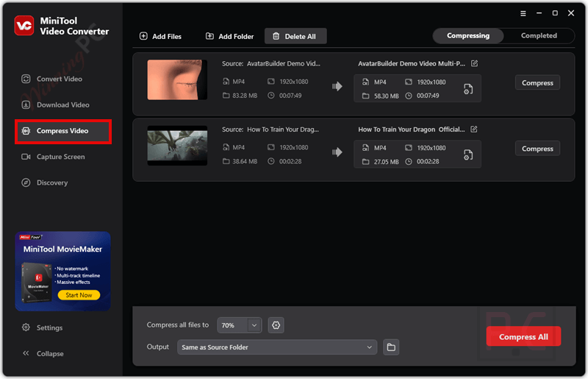Click the Dragon Official output title text

[x=412, y=130]
